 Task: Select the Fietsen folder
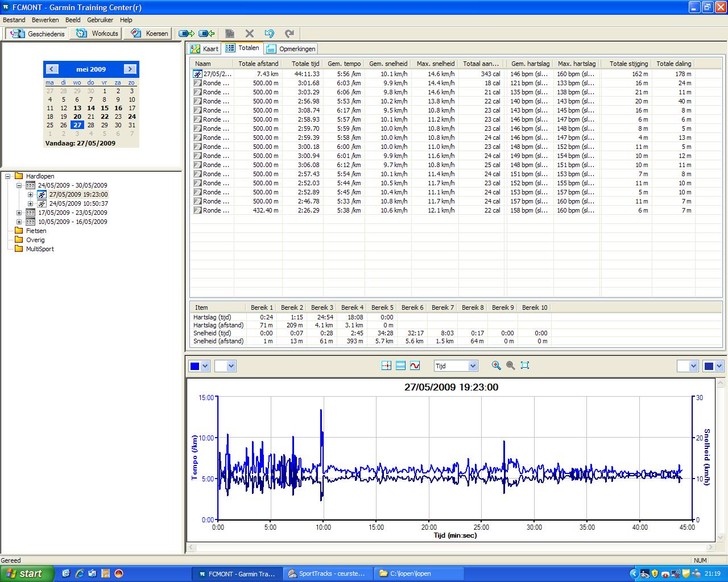point(36,231)
